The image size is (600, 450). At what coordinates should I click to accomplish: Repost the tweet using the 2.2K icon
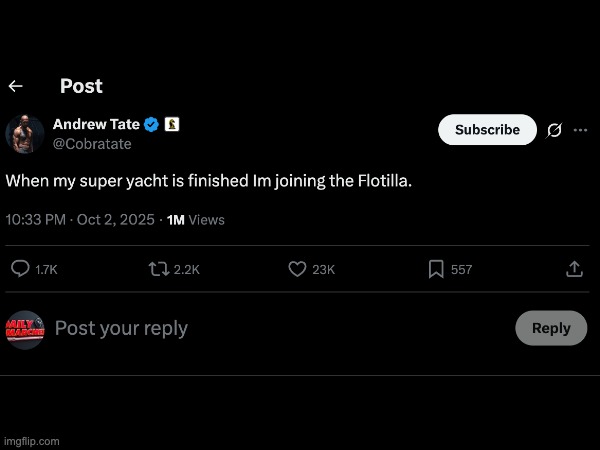coord(159,269)
